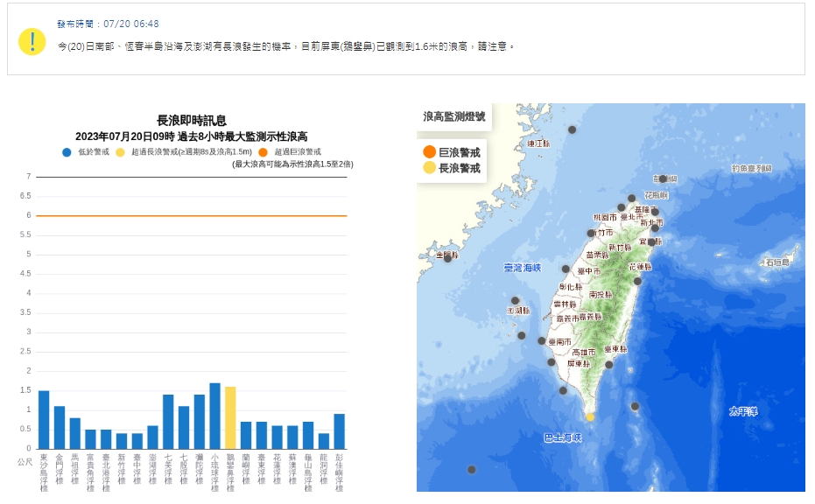Select the 彭佳嶼 buoy marker on map
Viewport: 815px width, 504px height.
(x=663, y=178)
